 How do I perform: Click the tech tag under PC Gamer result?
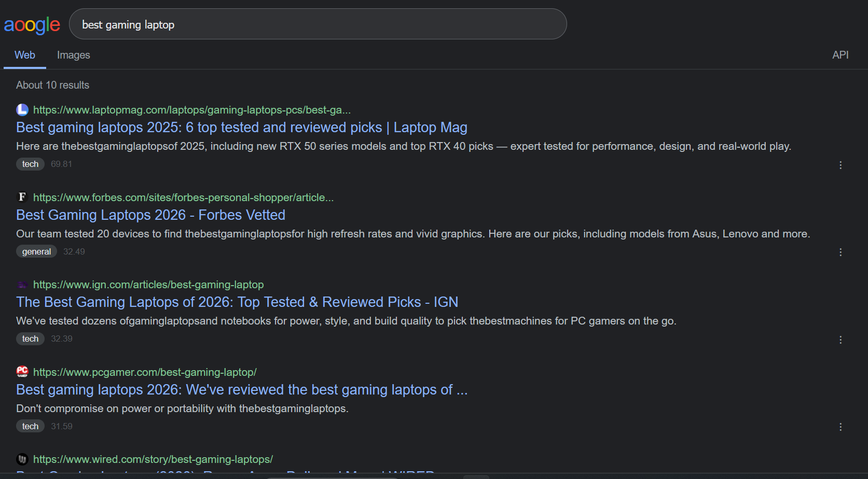(x=30, y=426)
